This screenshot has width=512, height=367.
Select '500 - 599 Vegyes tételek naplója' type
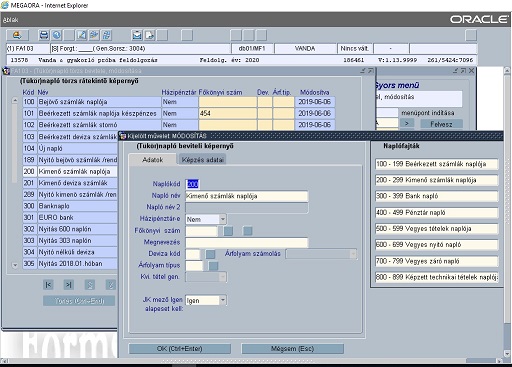coord(437,229)
